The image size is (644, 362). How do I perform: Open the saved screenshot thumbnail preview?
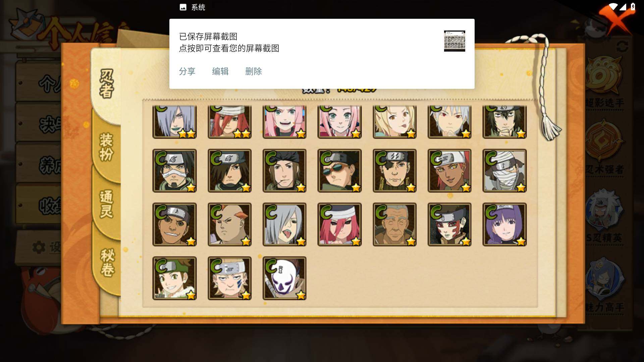[x=454, y=41]
